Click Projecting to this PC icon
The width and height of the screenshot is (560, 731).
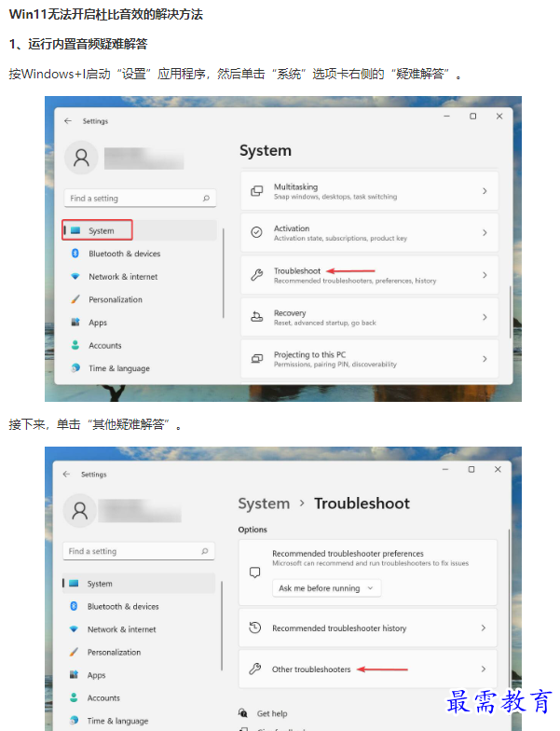point(257,358)
